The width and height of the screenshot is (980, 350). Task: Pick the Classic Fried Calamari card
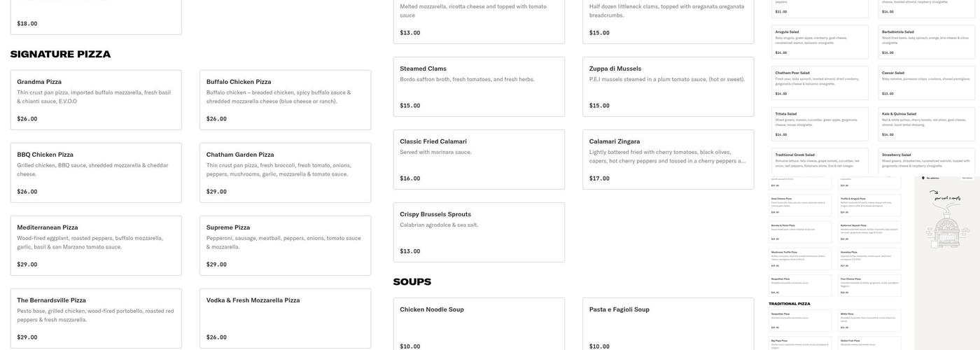479,159
